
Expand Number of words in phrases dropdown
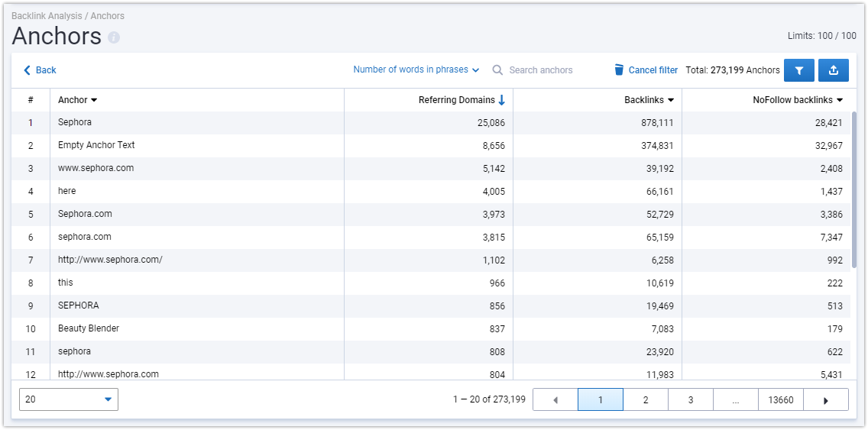(416, 70)
